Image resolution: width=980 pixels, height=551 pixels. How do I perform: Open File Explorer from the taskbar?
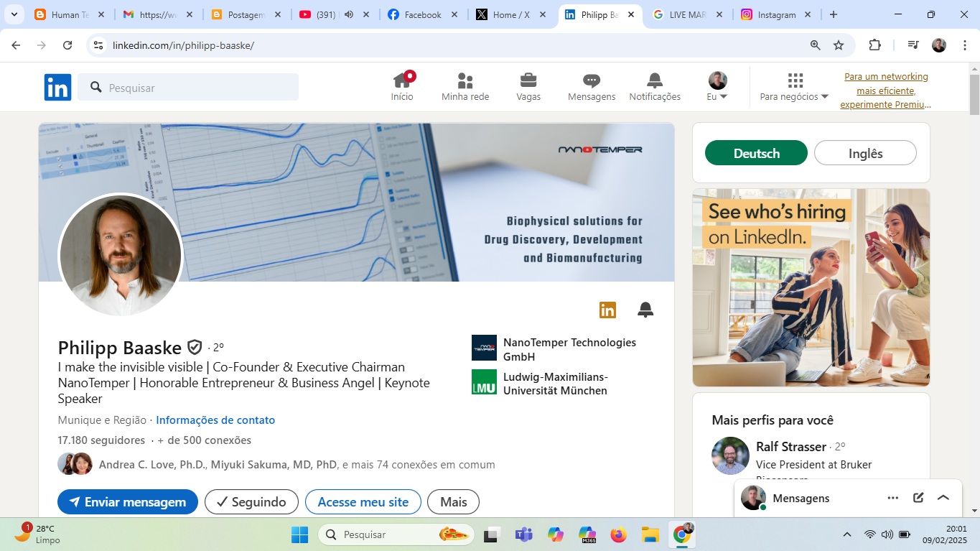click(x=650, y=534)
